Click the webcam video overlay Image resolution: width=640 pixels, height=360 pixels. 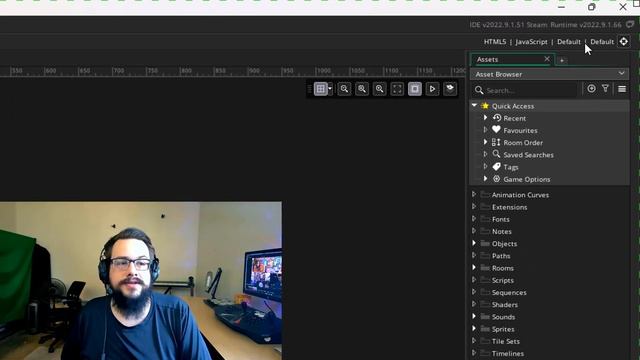(x=140, y=281)
